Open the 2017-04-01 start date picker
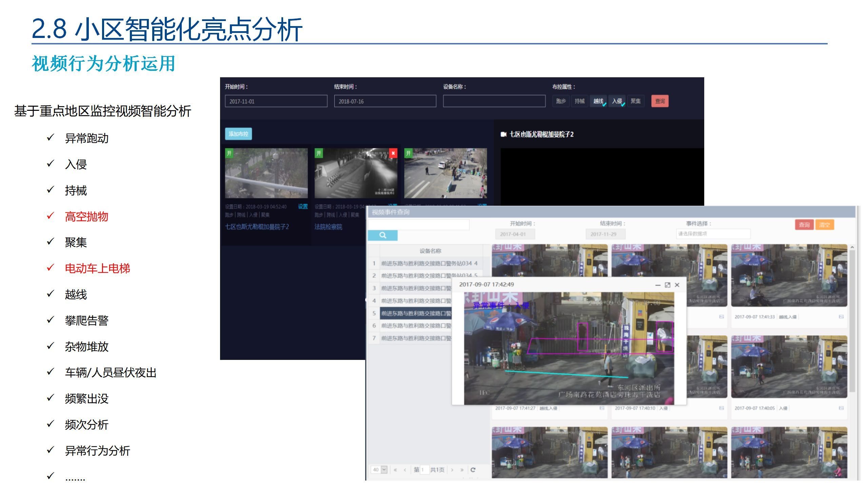Image resolution: width=868 pixels, height=488 pixels. (x=515, y=234)
